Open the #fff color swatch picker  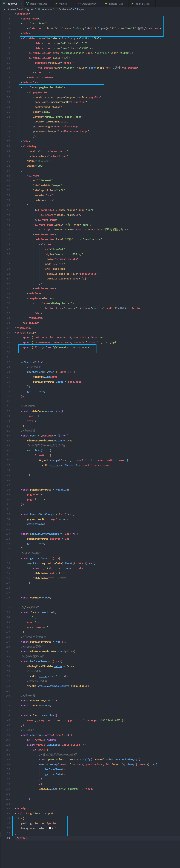[50, 828]
